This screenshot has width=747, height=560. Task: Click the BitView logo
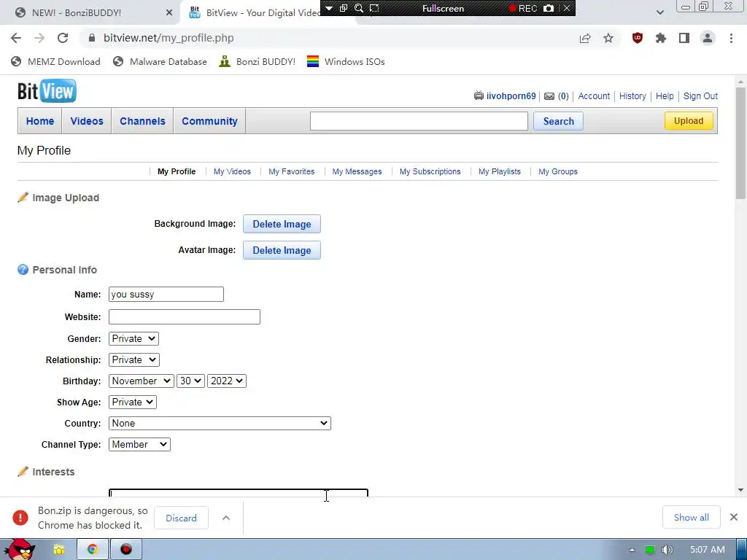(47, 91)
